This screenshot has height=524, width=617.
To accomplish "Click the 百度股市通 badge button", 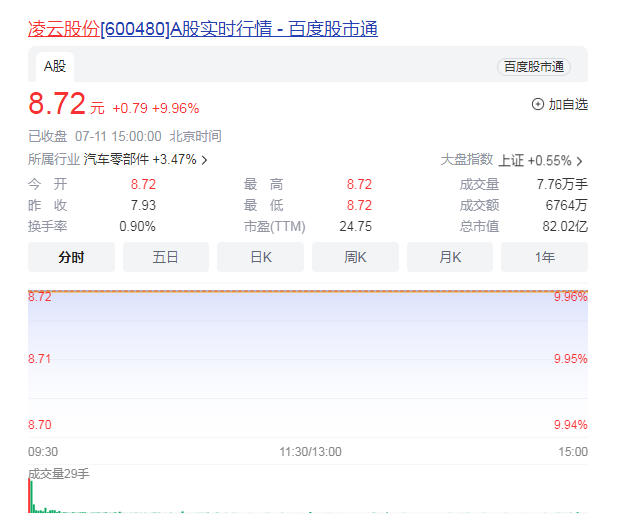I will pos(534,67).
